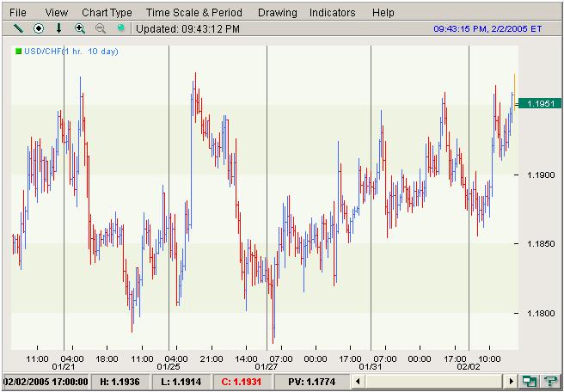The image size is (564, 392).
Task: Click the down arrow marker tool
Action: click(59, 28)
